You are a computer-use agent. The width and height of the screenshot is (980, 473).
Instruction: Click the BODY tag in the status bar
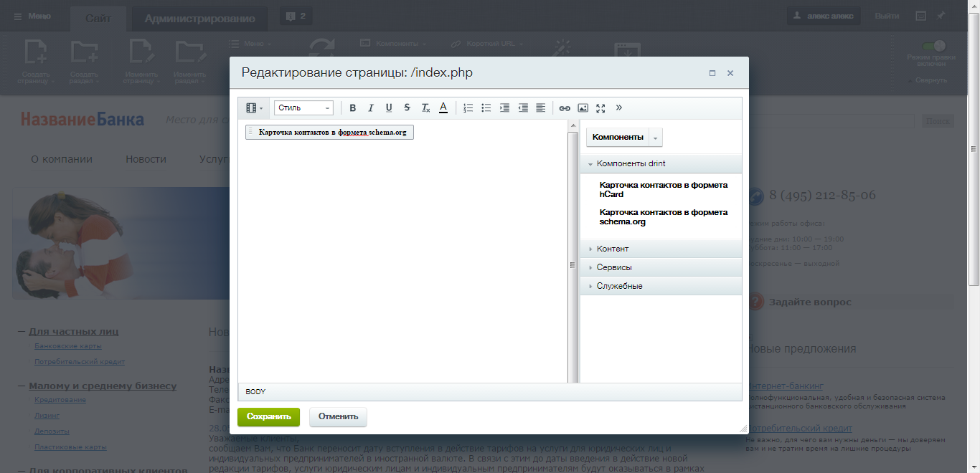pyautogui.click(x=255, y=392)
